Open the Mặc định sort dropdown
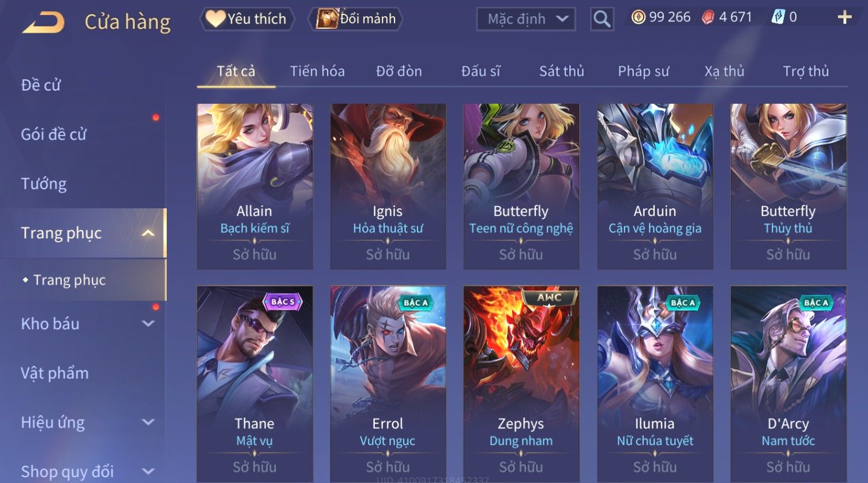The height and width of the screenshot is (483, 868). tap(526, 19)
